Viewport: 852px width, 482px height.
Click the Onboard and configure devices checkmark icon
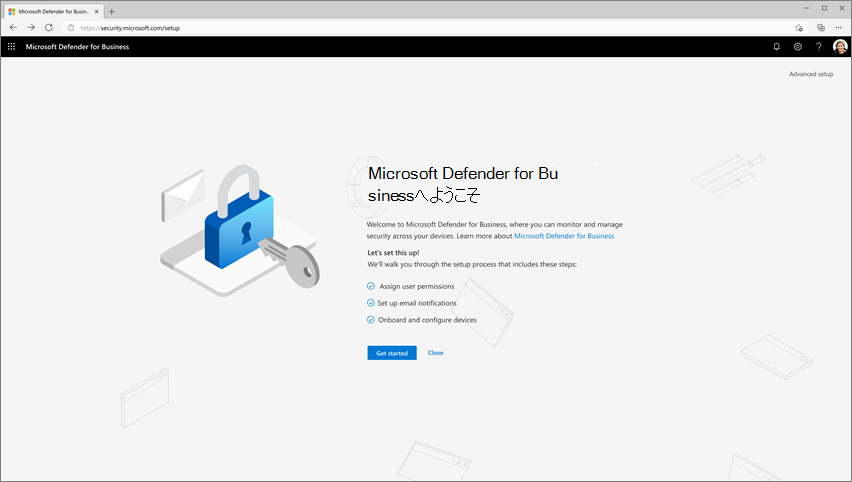coord(371,320)
